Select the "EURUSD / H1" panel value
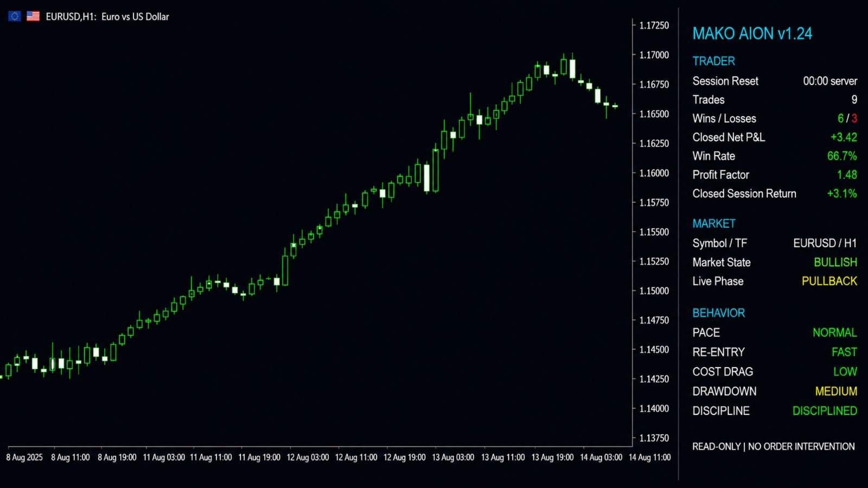This screenshot has height=488, width=868. [825, 243]
